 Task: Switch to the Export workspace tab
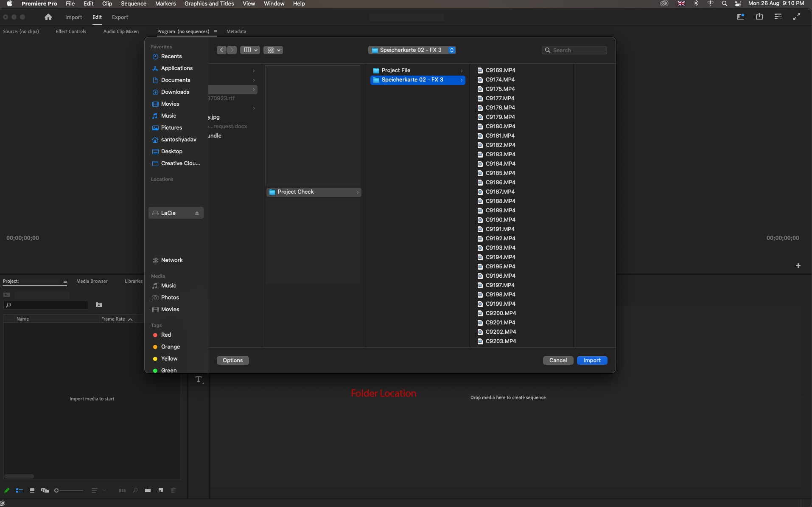120,17
